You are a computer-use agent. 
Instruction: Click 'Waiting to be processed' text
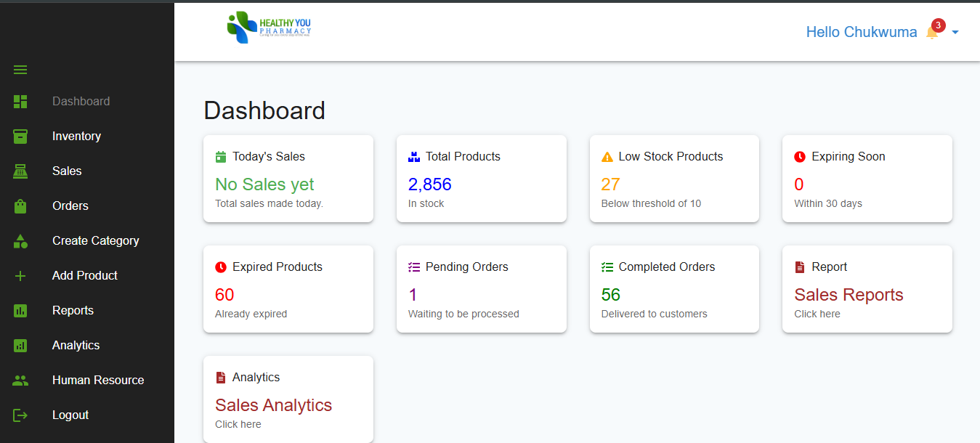coord(463,314)
